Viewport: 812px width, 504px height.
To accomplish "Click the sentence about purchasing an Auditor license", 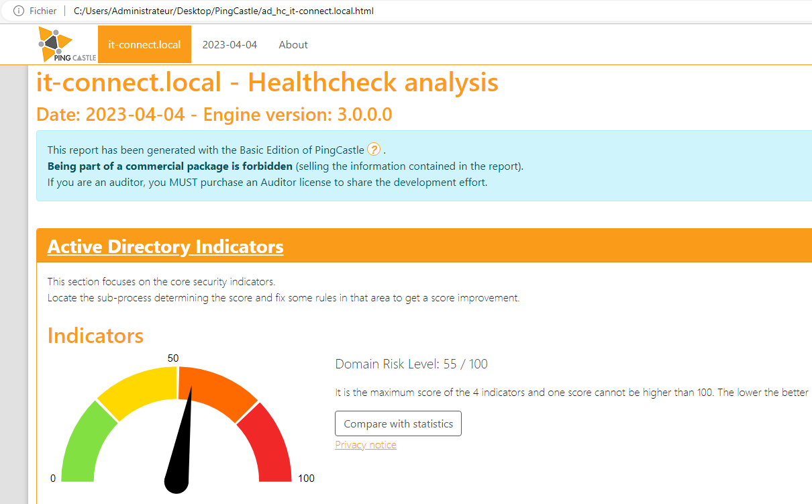I will click(267, 182).
